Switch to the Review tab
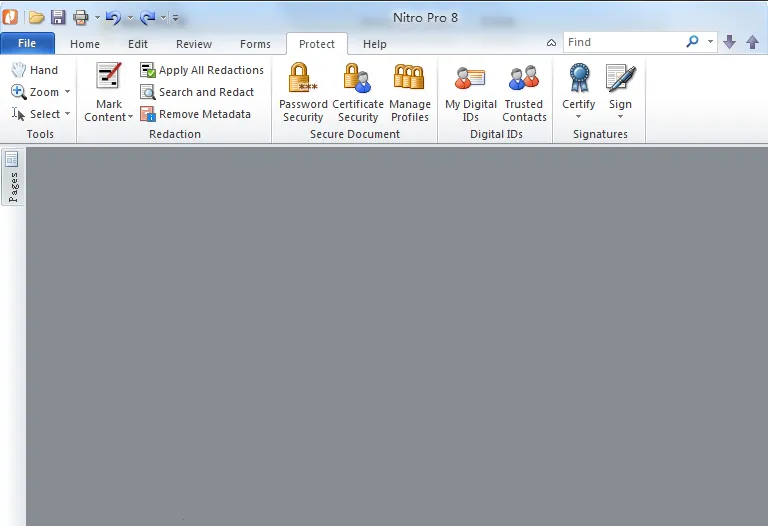The width and height of the screenshot is (768, 526). [x=194, y=44]
